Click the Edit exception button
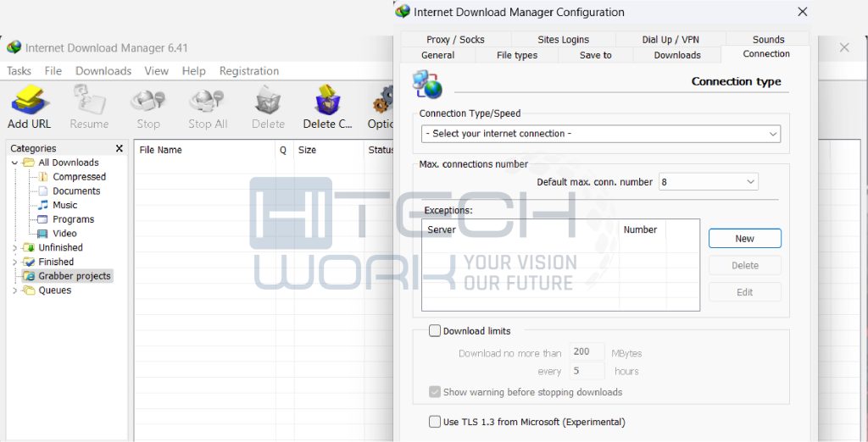868x442 pixels. coord(744,292)
